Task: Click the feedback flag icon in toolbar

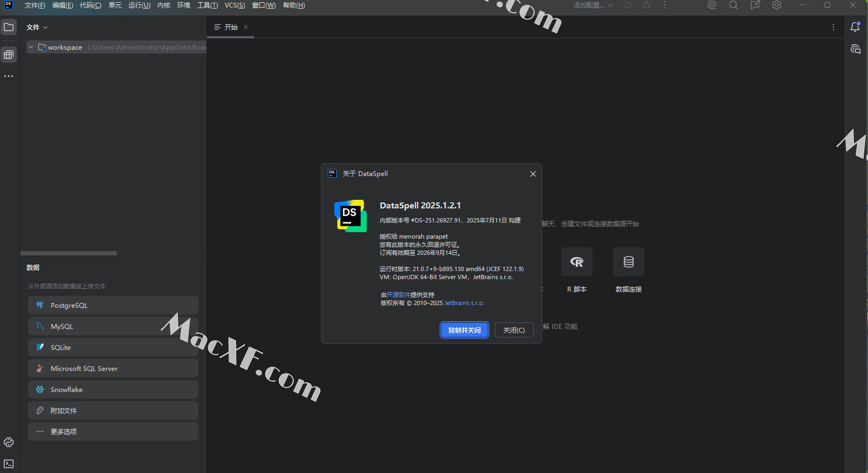Action: tap(755, 5)
